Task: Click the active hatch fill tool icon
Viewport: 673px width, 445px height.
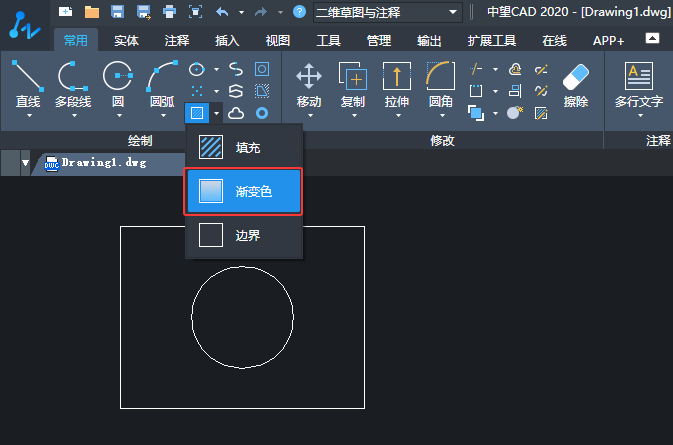Action: [x=197, y=113]
